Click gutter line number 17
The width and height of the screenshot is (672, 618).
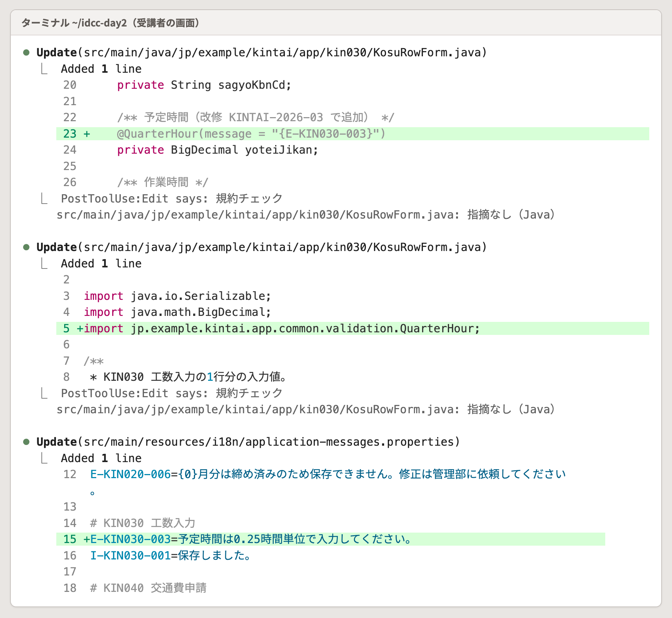[70, 572]
